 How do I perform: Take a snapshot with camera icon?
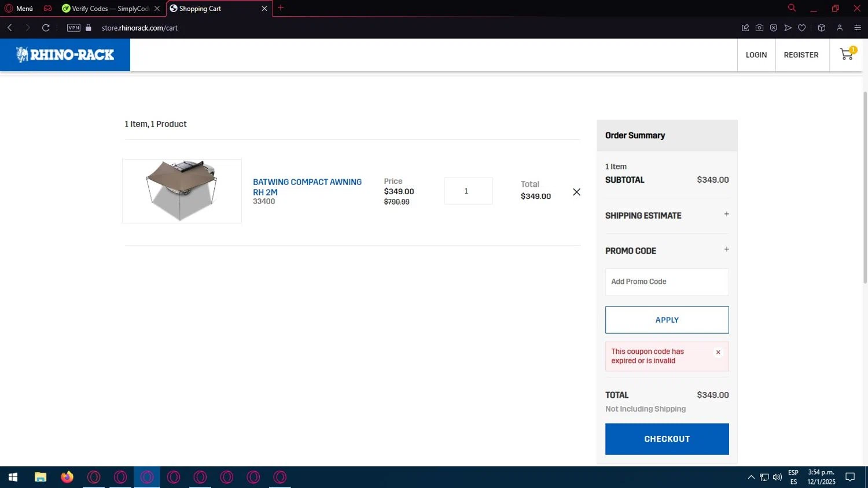pyautogui.click(x=759, y=28)
